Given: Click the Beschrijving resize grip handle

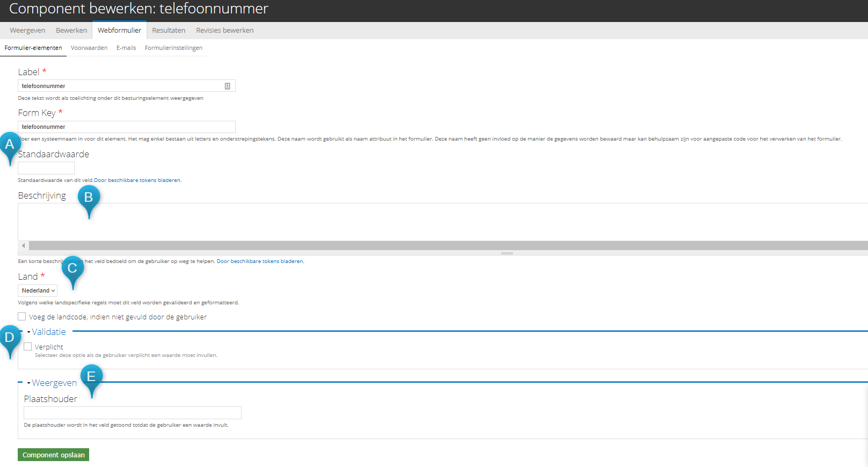Looking at the screenshot, I should point(507,253).
